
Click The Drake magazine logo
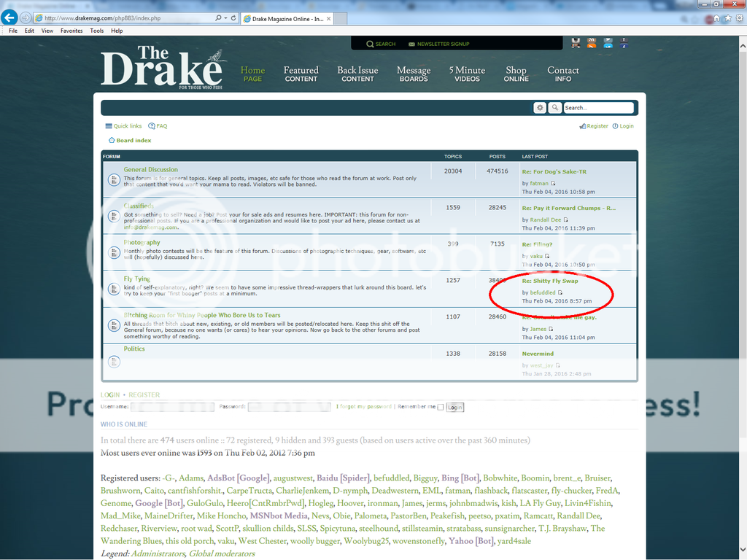162,67
